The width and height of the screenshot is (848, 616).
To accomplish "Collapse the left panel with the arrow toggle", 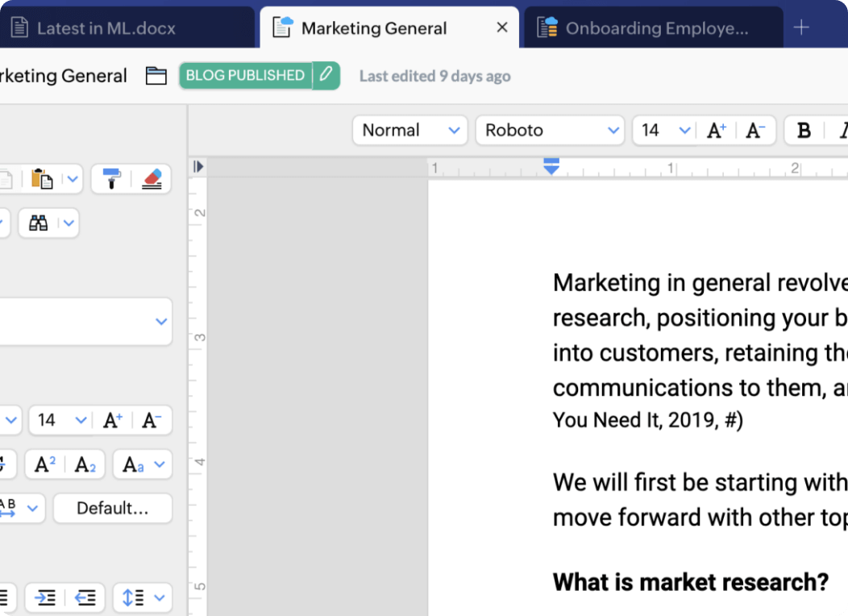I will click(x=198, y=167).
